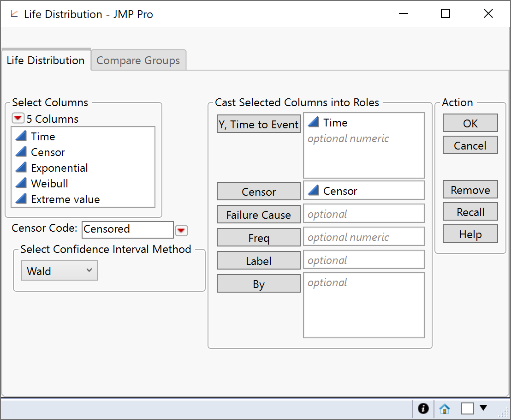This screenshot has height=420, width=511.
Task: Open the 5 Columns red triangle menu
Action: [x=18, y=118]
